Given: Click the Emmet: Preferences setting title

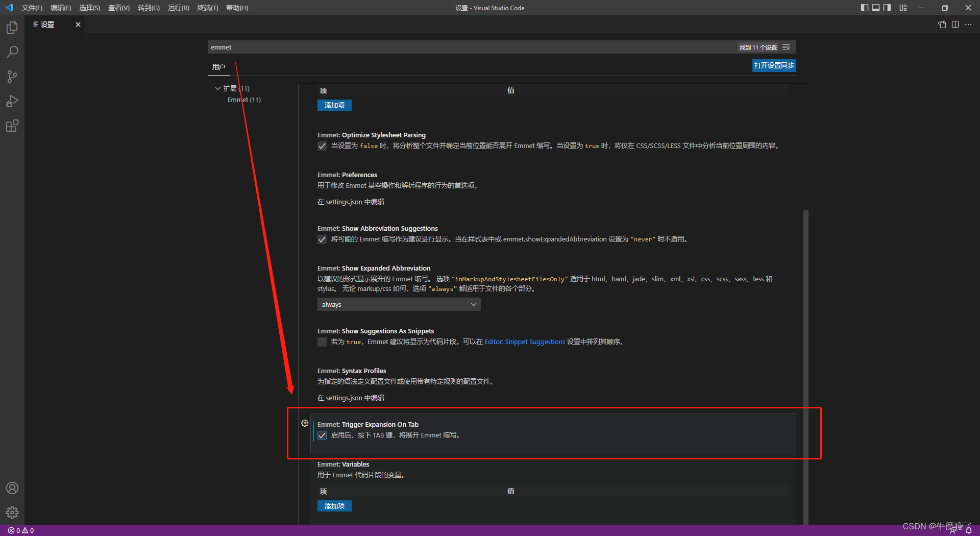Looking at the screenshot, I should (x=347, y=175).
